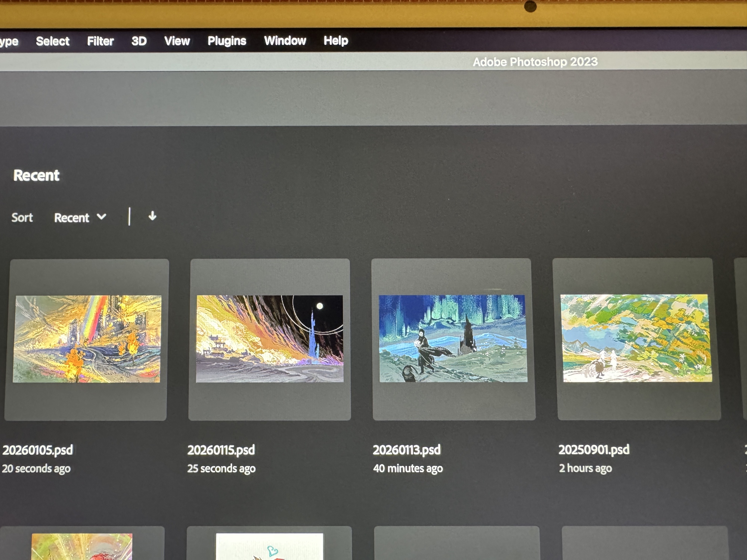Click the 20260113.psd file name
747x560 pixels.
[407, 449]
